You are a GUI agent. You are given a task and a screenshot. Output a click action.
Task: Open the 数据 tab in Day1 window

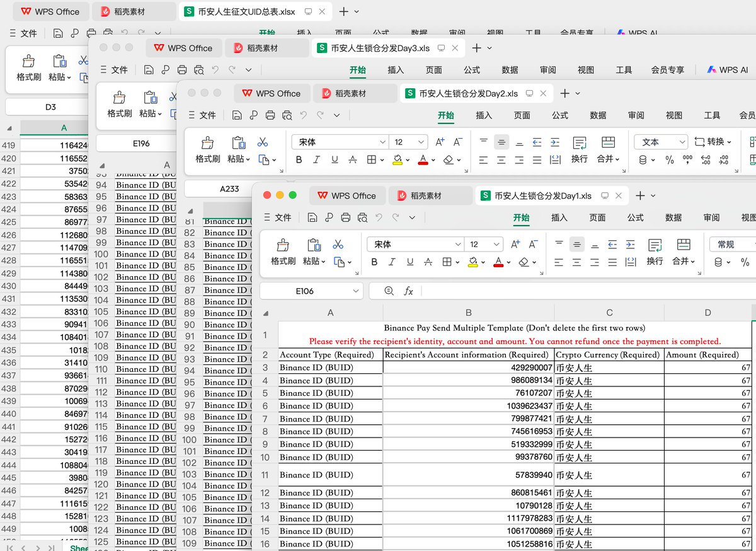[673, 217]
